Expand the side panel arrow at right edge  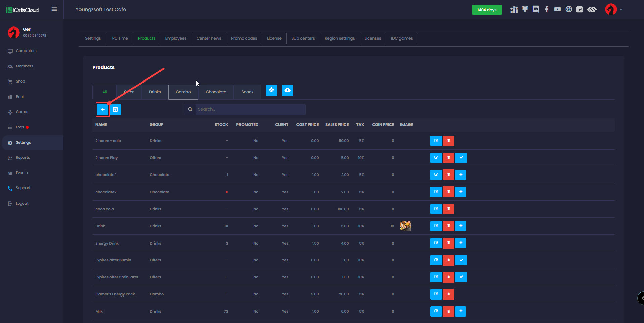641,298
